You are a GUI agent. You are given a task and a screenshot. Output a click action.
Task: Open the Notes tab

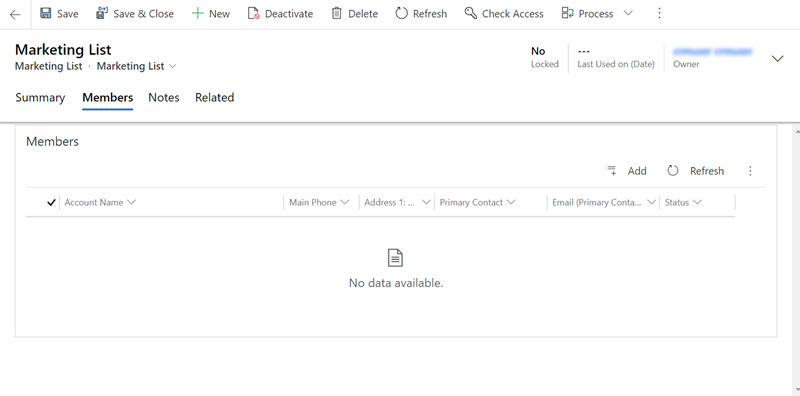click(164, 97)
